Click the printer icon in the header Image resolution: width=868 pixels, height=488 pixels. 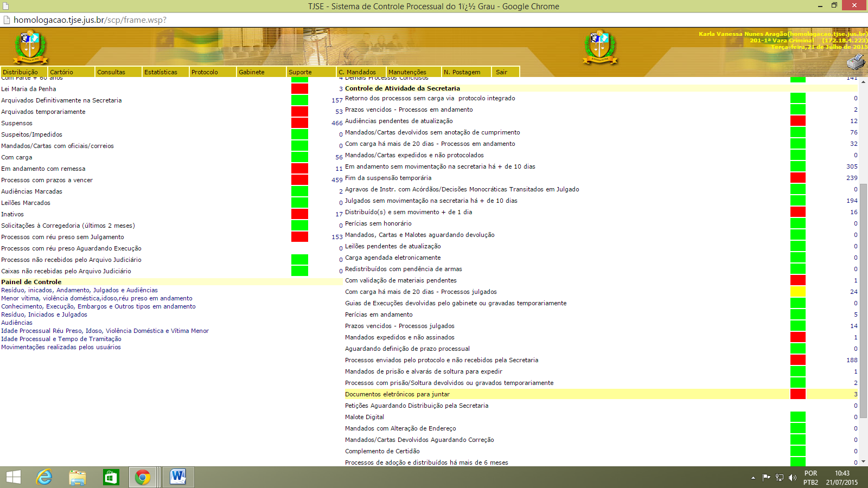click(x=856, y=63)
